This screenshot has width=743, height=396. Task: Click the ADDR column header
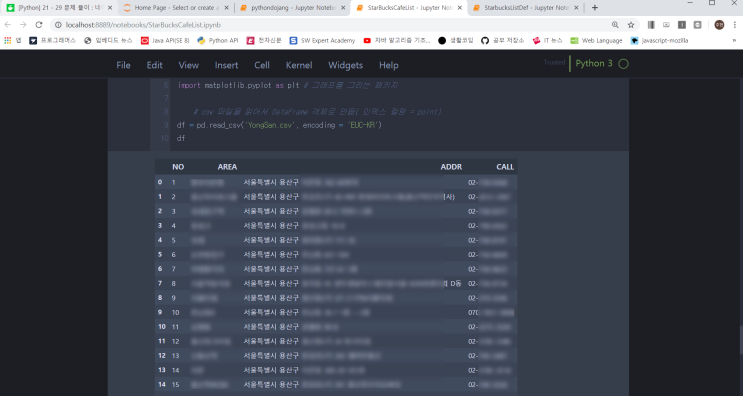(x=451, y=167)
